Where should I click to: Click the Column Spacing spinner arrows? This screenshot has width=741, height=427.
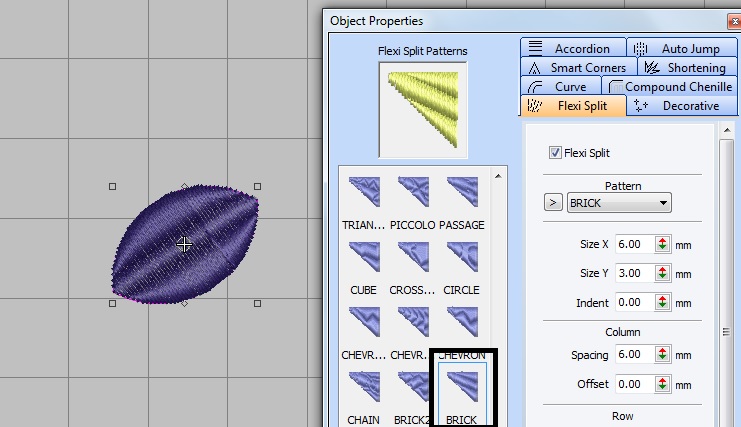(663, 354)
